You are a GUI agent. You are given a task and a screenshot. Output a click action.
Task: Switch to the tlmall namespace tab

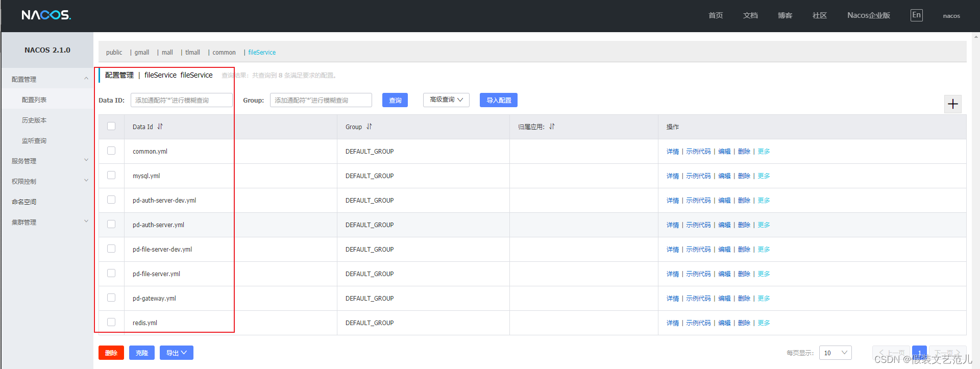click(192, 53)
